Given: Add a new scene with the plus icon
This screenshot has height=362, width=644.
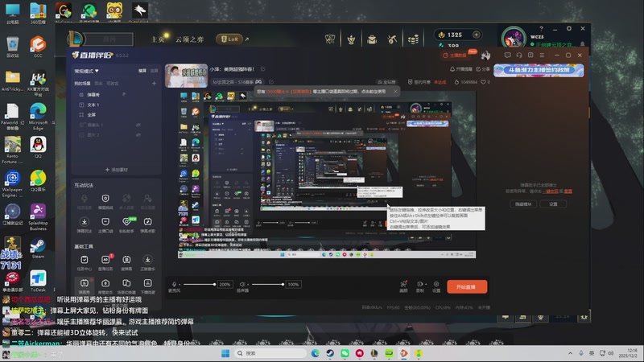Looking at the screenshot, I should point(154,84).
